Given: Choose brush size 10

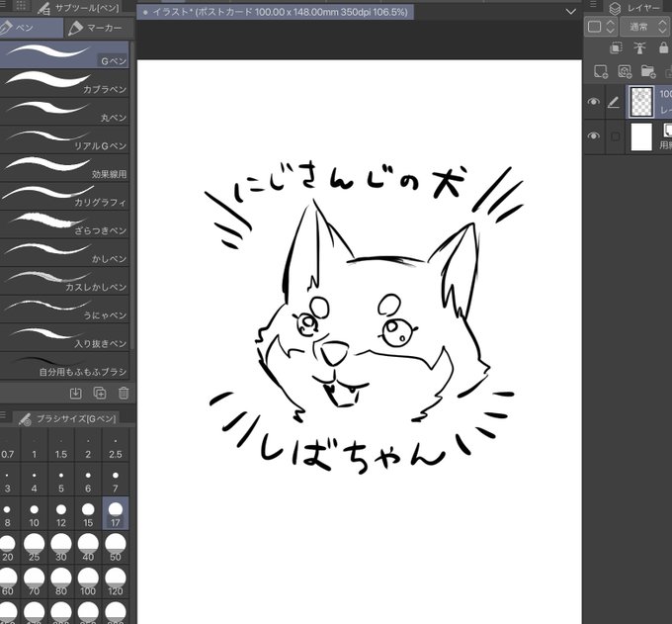Looking at the screenshot, I should point(35,514).
